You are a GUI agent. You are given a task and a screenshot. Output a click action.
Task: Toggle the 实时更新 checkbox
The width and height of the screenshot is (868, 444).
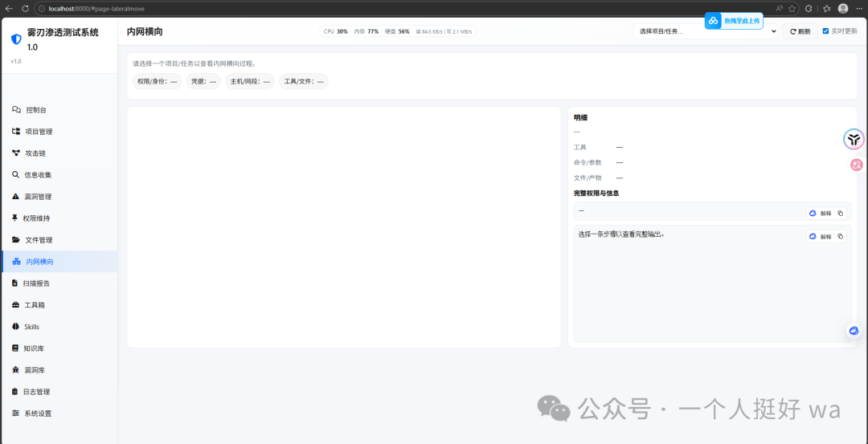(x=826, y=31)
